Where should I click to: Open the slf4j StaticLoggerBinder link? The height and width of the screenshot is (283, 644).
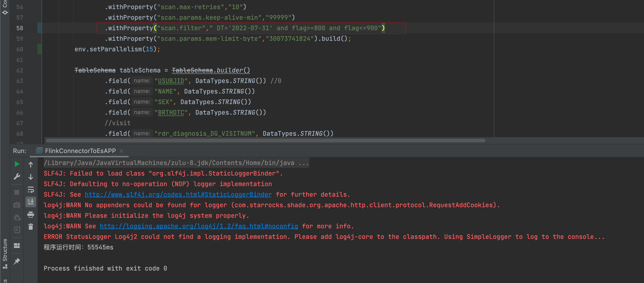(x=178, y=194)
